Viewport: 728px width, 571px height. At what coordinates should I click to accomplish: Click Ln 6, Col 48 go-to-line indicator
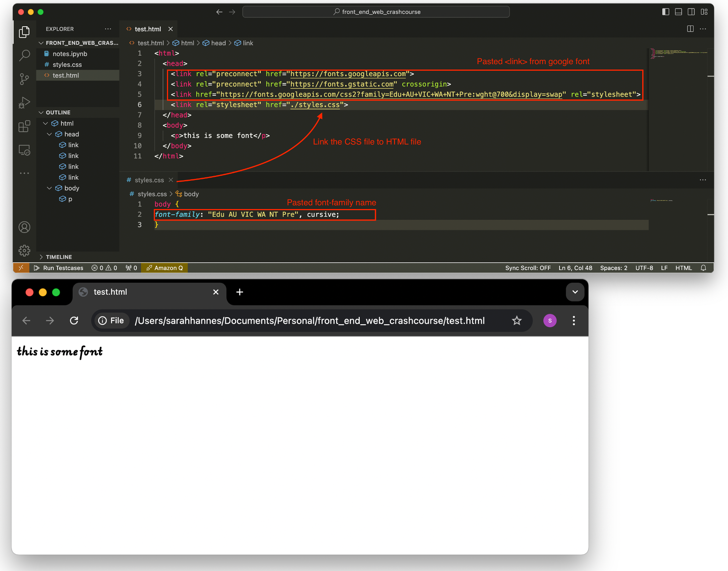click(575, 268)
